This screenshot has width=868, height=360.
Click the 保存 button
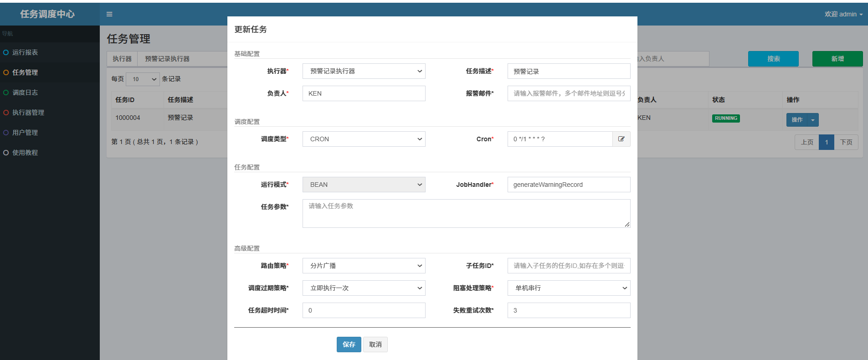[349, 345]
